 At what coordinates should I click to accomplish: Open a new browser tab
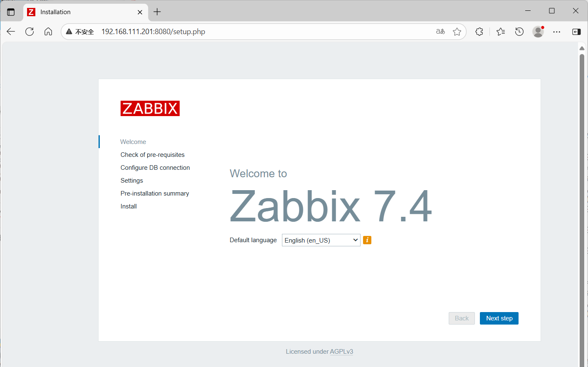pos(157,12)
